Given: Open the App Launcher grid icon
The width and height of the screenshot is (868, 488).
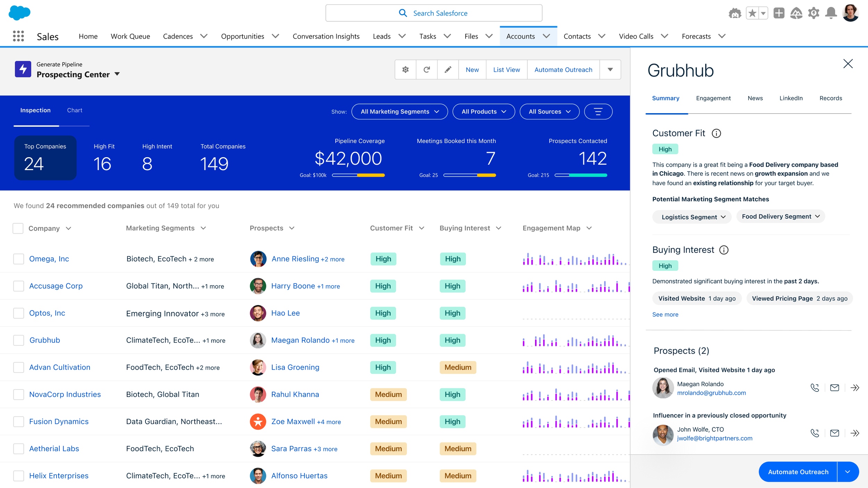Looking at the screenshot, I should [18, 36].
